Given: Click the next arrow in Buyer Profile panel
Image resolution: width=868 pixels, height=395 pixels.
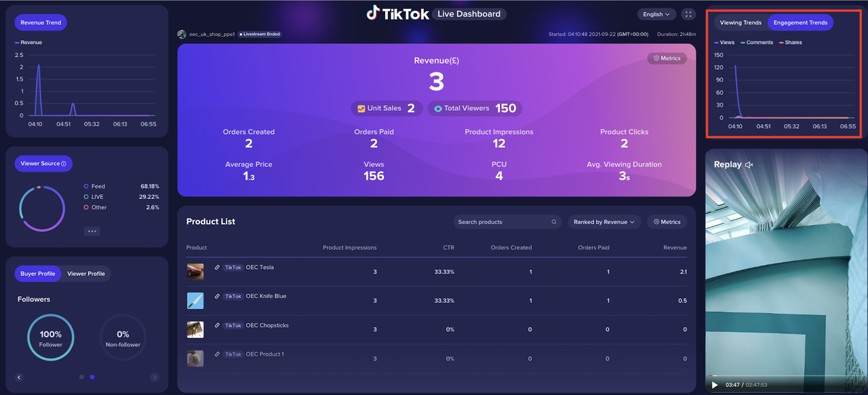Looking at the screenshot, I should [155, 377].
